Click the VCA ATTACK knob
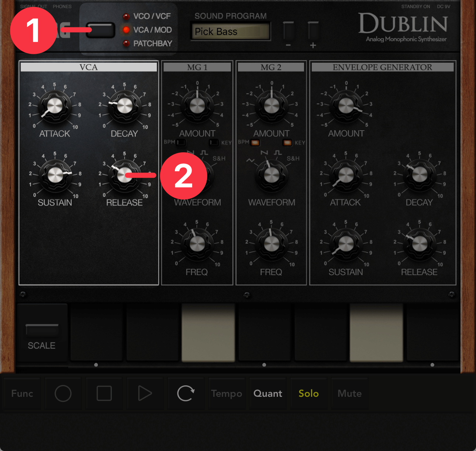The width and height of the screenshot is (476, 451). [x=55, y=106]
